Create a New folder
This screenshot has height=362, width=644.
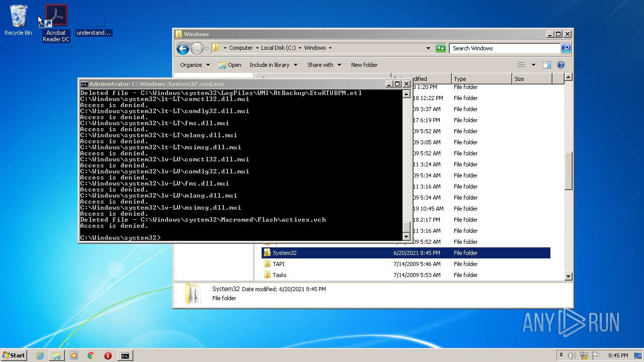point(364,65)
